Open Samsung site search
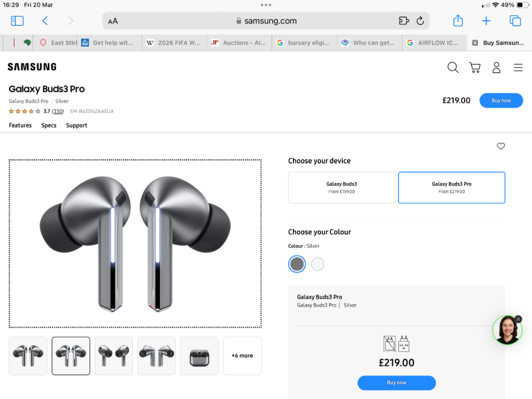 coord(453,67)
